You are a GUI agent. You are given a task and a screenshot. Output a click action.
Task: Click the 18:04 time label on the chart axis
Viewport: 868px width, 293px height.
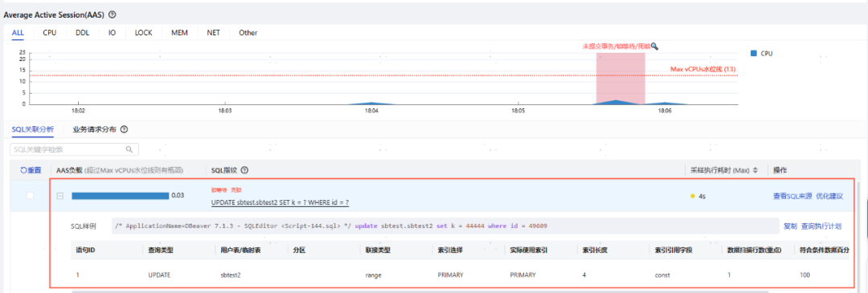pyautogui.click(x=371, y=111)
